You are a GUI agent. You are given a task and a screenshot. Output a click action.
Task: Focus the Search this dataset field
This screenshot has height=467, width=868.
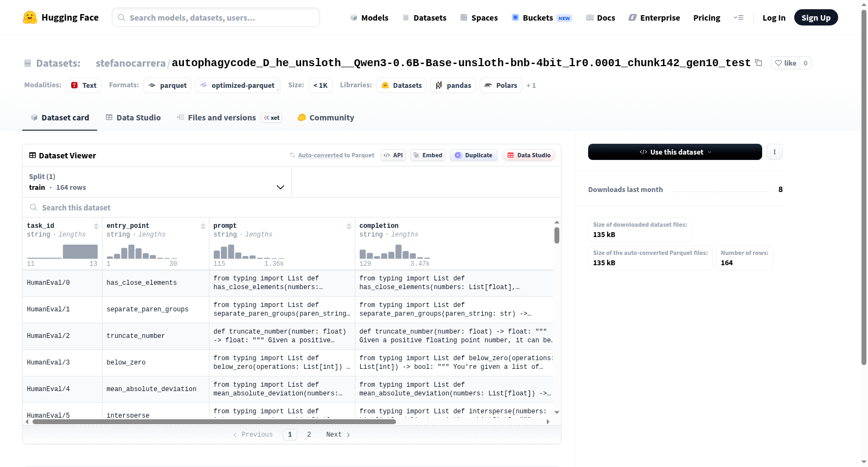(292, 207)
